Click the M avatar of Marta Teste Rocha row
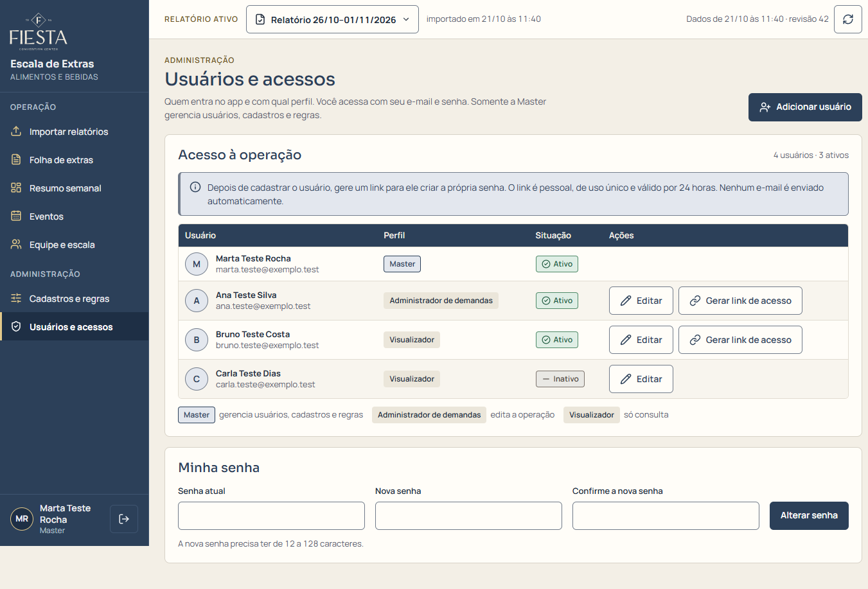 coord(197,264)
